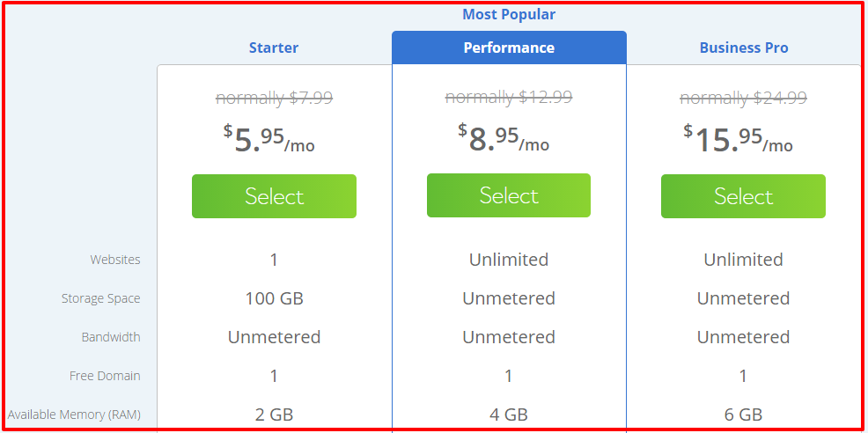Click the Most Popular label
868x433 pixels.
point(509,14)
